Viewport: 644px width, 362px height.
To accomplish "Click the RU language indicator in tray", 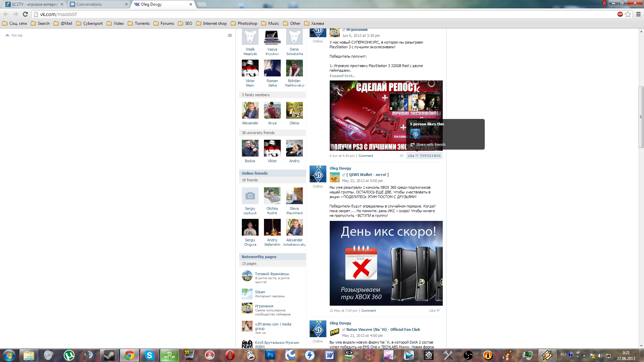I will (563, 355).
